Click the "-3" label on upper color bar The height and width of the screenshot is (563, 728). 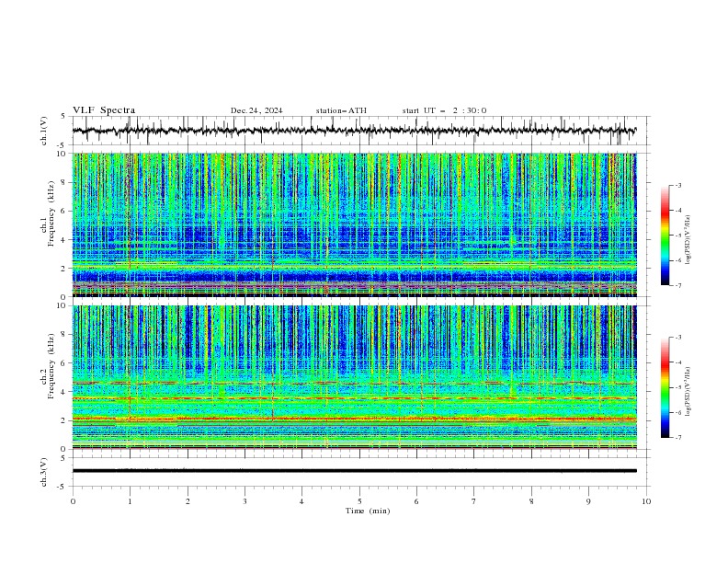pyautogui.click(x=677, y=185)
